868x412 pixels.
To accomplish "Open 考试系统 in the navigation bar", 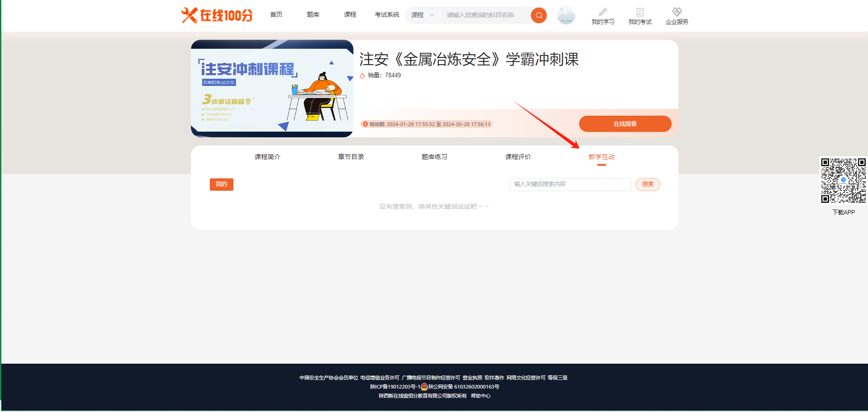I will point(387,14).
